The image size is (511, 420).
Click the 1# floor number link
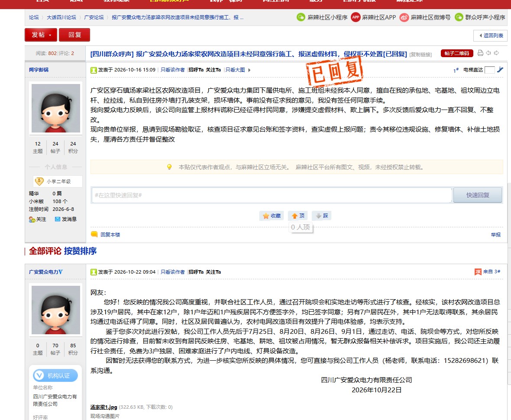[456, 70]
